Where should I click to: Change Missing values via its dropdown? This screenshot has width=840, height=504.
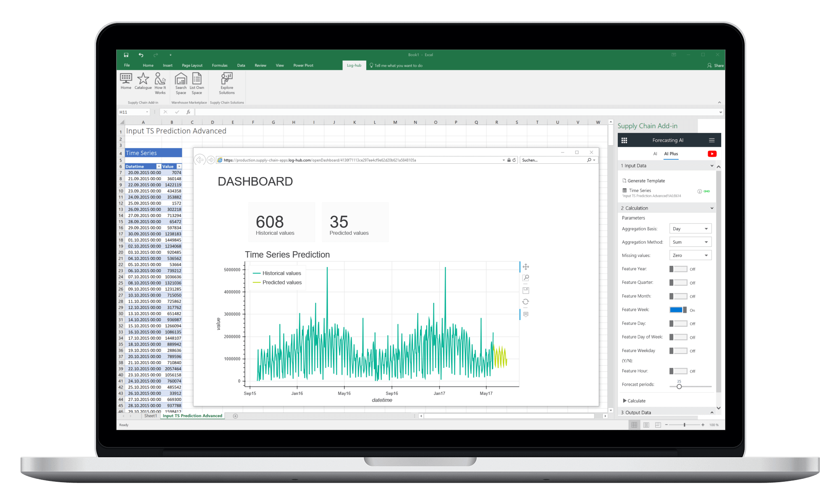click(x=690, y=255)
